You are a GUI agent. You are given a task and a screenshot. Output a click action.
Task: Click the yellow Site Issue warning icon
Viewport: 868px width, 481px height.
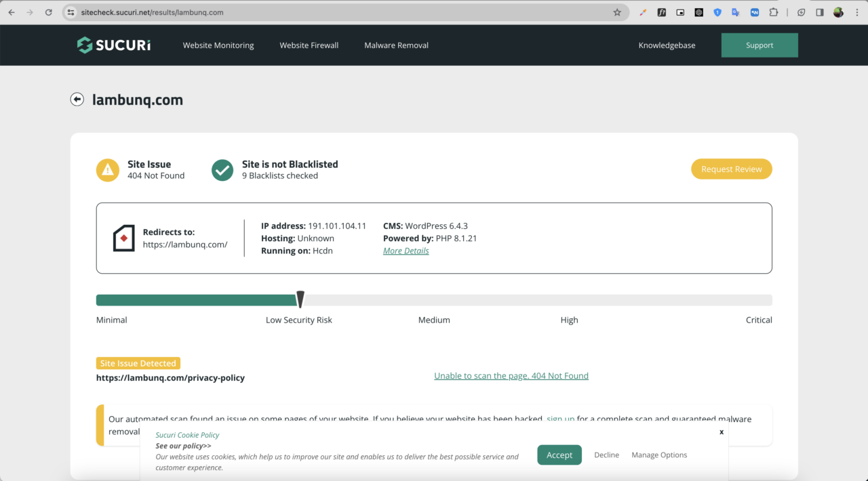pyautogui.click(x=107, y=170)
